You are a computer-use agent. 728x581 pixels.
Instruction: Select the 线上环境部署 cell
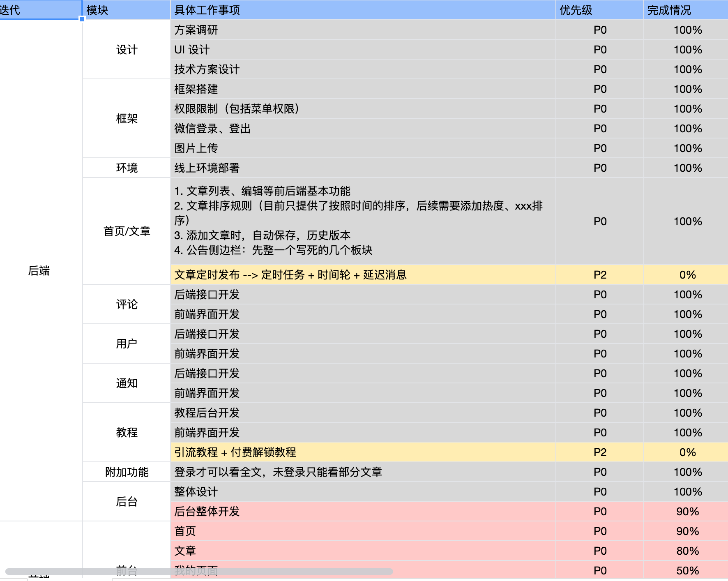pyautogui.click(x=362, y=168)
